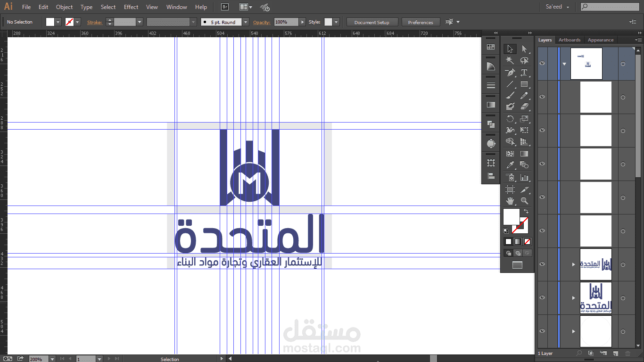644x362 pixels.
Task: Set fill mode to Gradient button in toolbox
Action: [x=518, y=241]
